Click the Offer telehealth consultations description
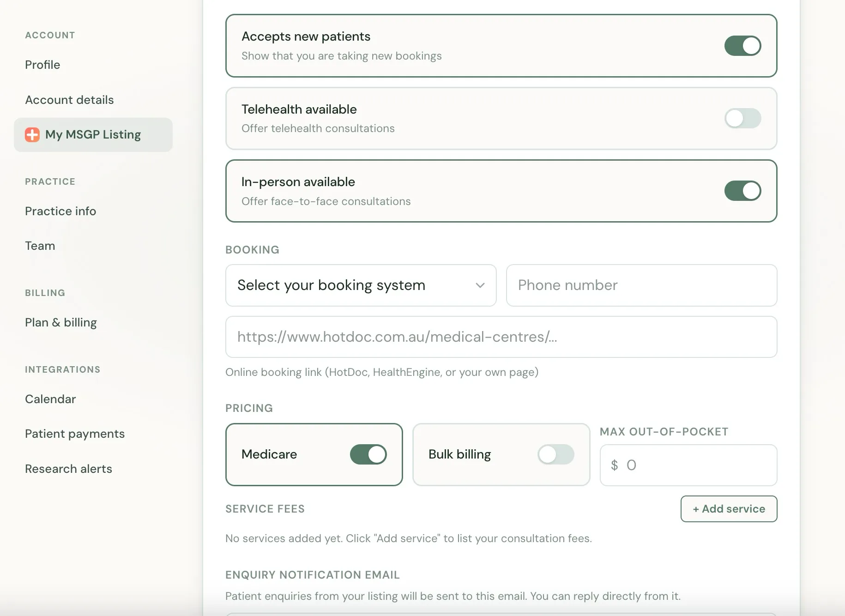This screenshot has width=845, height=616. 318,128
